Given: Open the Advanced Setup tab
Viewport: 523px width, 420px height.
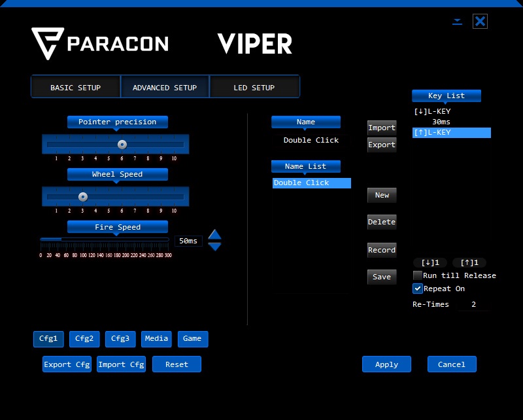Looking at the screenshot, I should point(165,88).
